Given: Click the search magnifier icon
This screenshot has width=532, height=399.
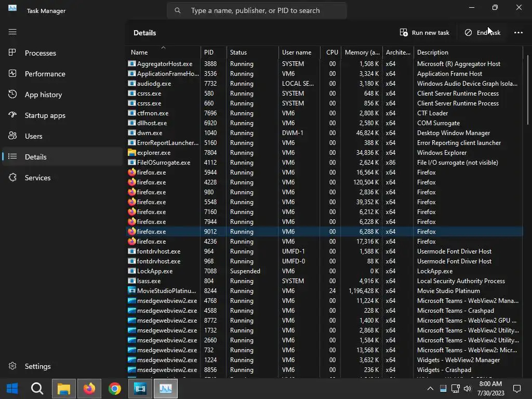Looking at the screenshot, I should click(178, 10).
